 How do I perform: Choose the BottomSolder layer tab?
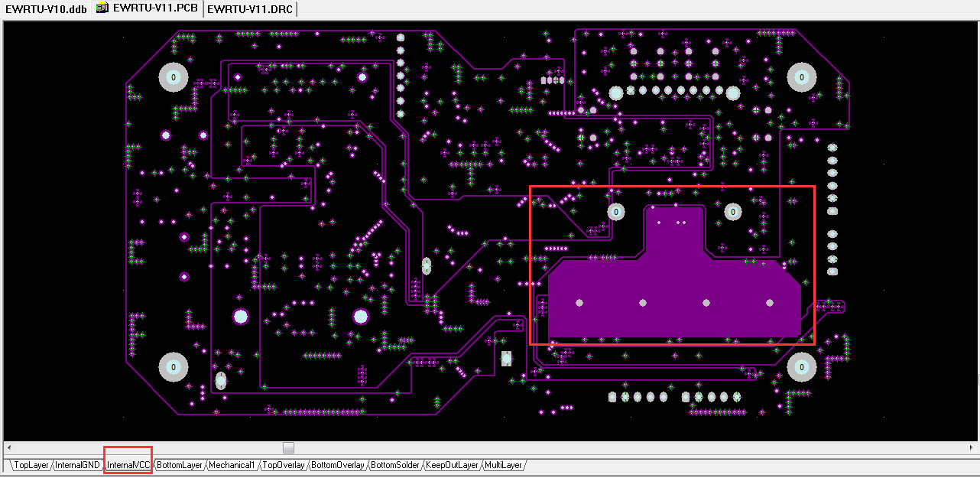tap(395, 465)
